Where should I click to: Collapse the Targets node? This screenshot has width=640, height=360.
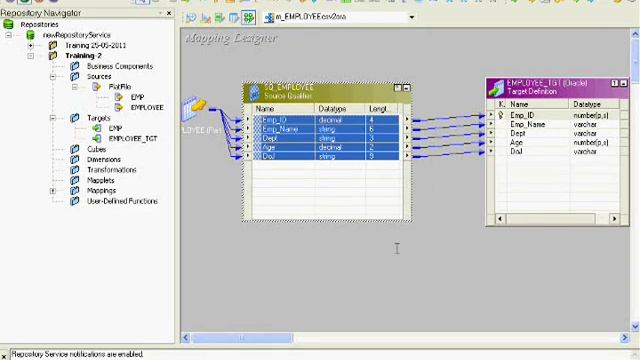click(53, 118)
